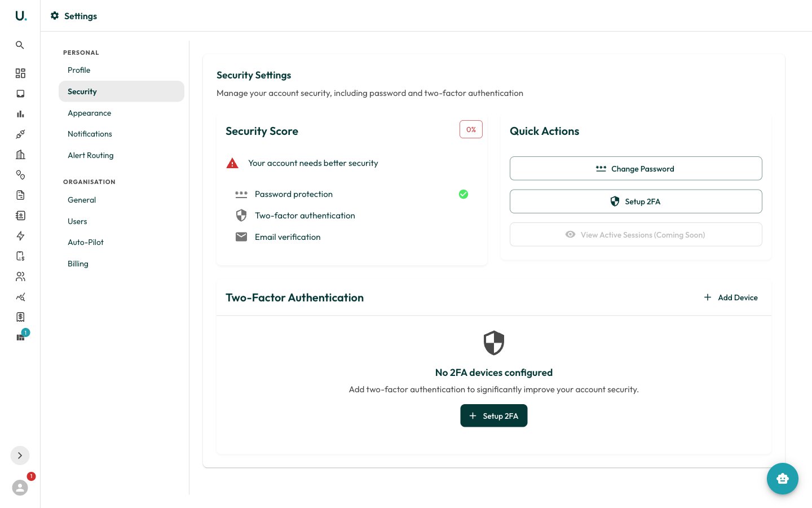Open the bar chart analytics icon
The image size is (812, 508).
click(x=20, y=114)
